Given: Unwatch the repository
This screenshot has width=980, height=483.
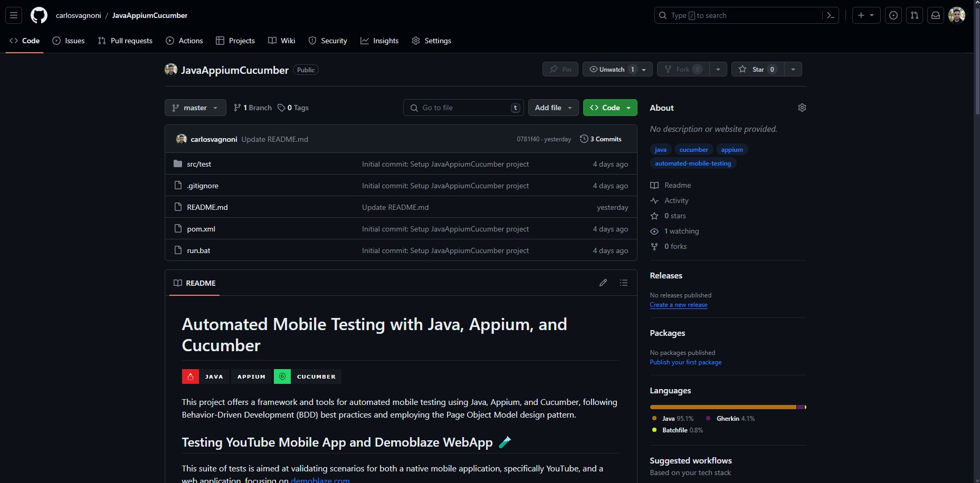Looking at the screenshot, I should pyautogui.click(x=611, y=69).
